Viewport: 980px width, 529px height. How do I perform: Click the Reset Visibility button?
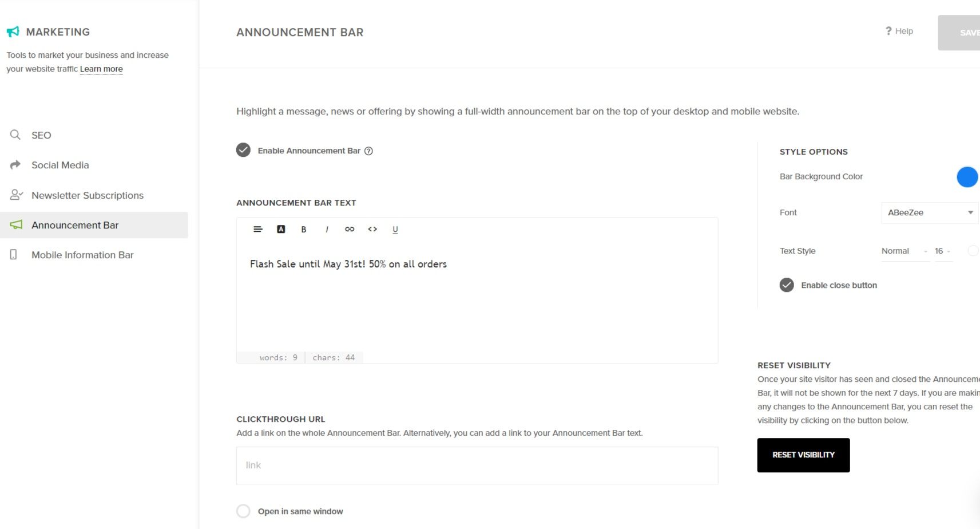coord(803,455)
